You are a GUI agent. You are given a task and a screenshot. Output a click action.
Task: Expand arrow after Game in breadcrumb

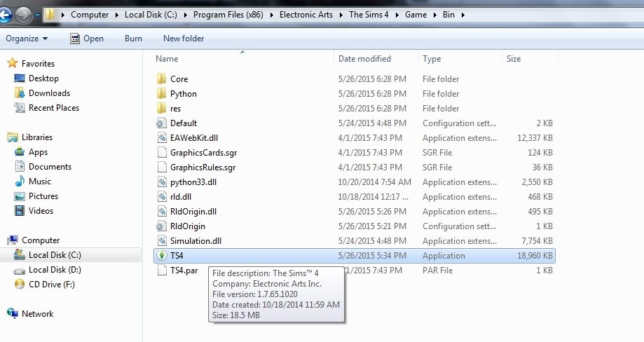(x=434, y=15)
